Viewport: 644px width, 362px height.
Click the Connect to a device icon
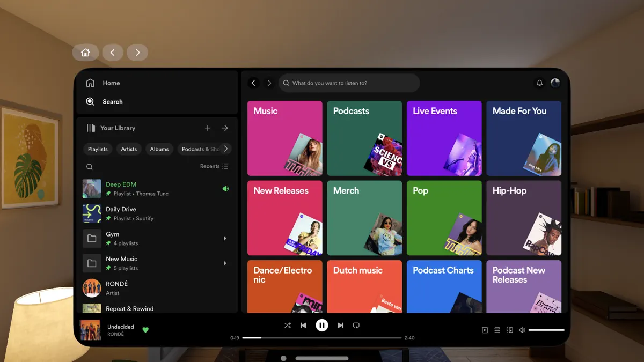[x=509, y=330]
